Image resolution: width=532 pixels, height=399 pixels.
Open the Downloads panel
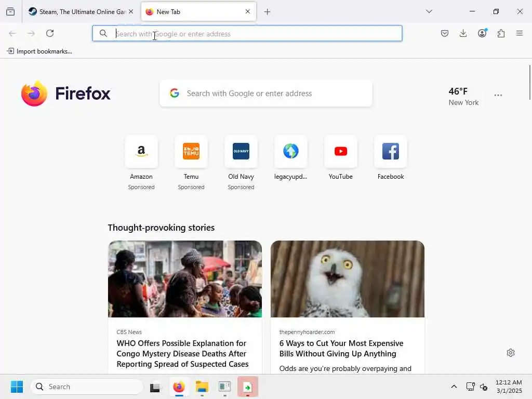(x=463, y=33)
